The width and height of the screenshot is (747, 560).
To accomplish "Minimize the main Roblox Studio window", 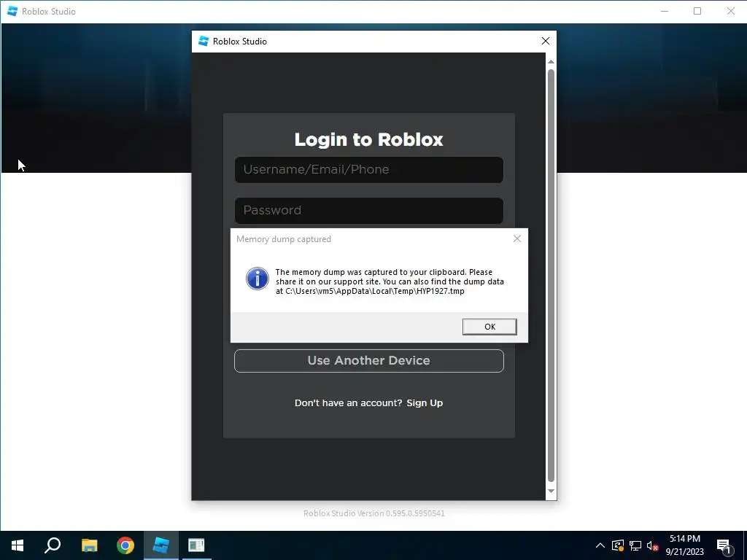I will click(665, 11).
